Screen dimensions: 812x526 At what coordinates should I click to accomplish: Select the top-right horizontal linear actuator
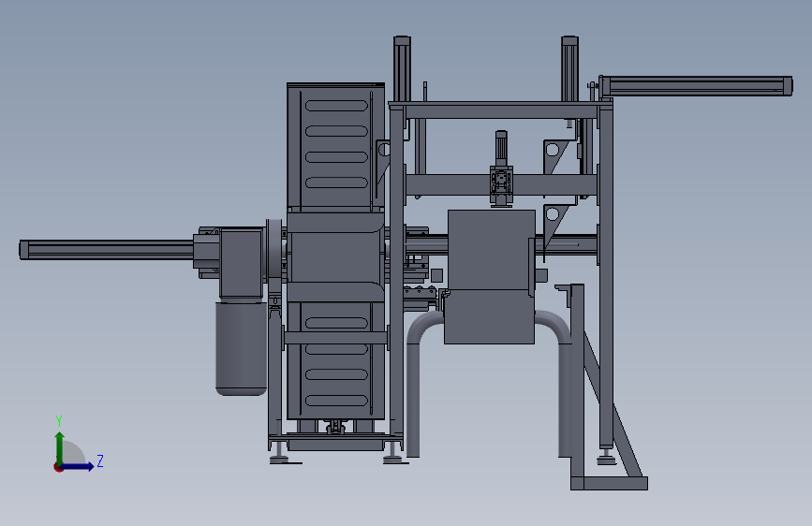click(x=696, y=86)
